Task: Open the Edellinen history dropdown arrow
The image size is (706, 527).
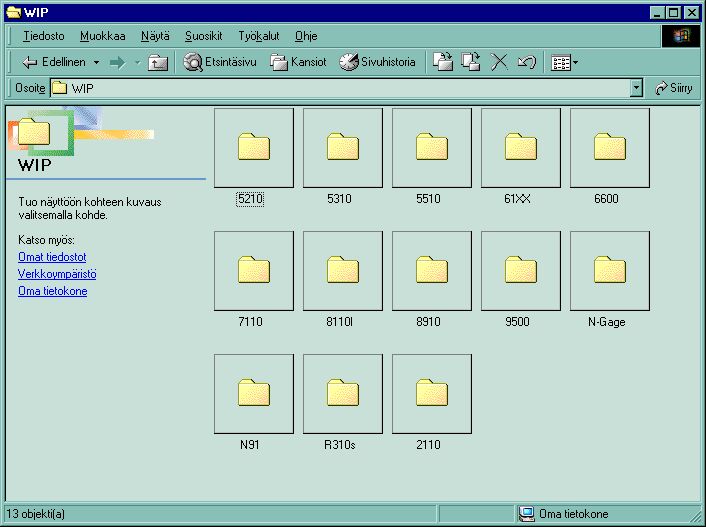Action: (x=96, y=62)
